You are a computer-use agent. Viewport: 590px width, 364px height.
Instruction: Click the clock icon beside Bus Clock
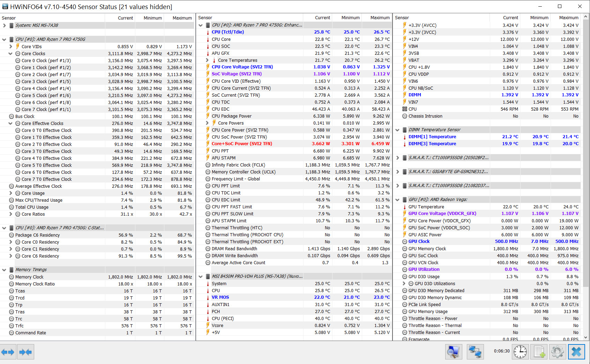(x=12, y=116)
